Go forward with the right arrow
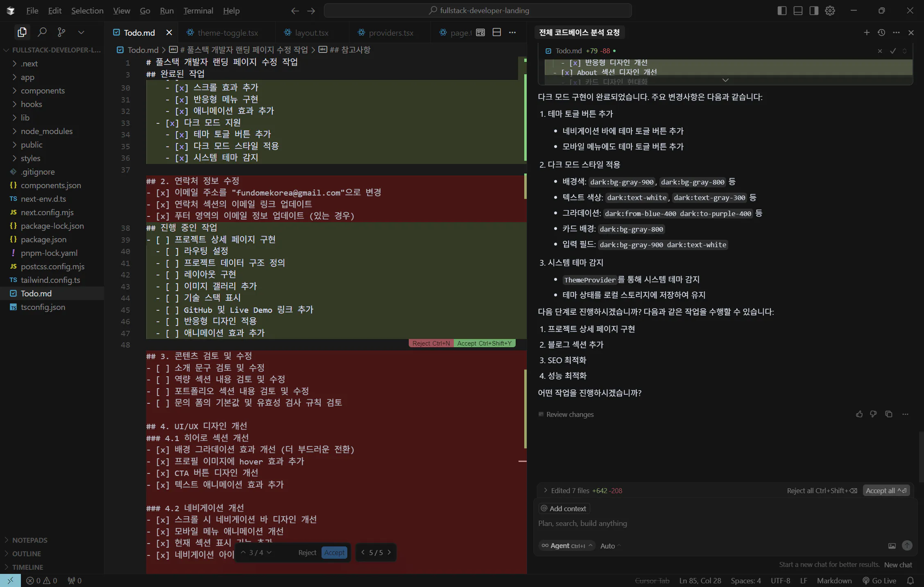Viewport: 924px width, 587px height. [311, 11]
